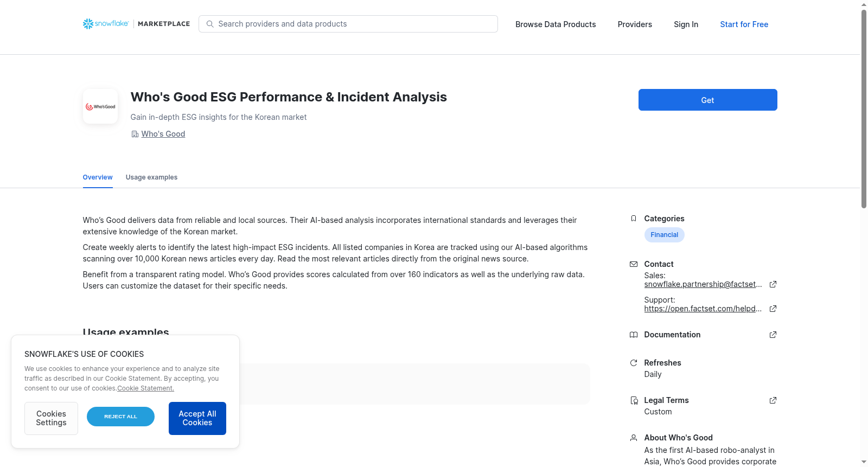Click REJECT ALL in the cookie banner
This screenshot has width=868, height=467.
pos(120,417)
